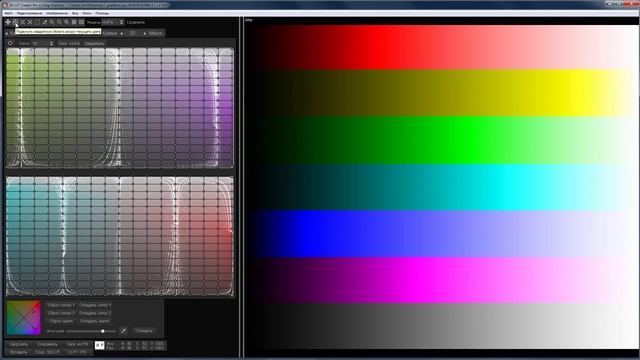The image size is (640, 360).
Task: Select the eyedropper tool in top toolbar
Action: point(44,22)
